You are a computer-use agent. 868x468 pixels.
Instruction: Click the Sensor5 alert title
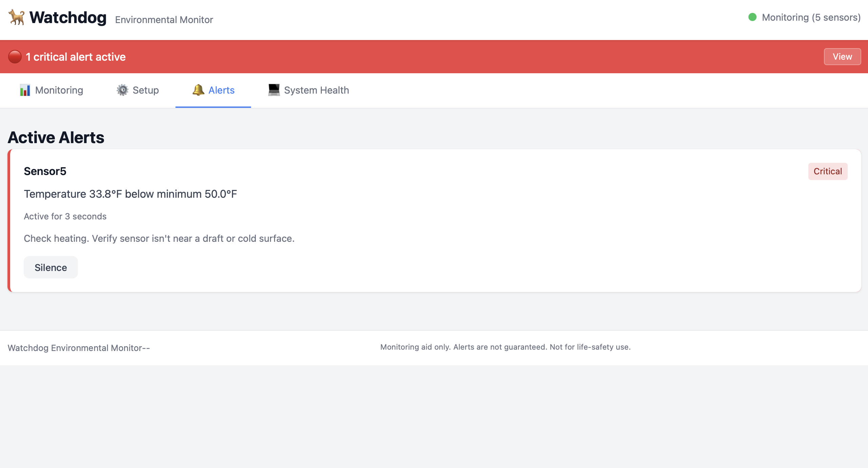point(45,171)
